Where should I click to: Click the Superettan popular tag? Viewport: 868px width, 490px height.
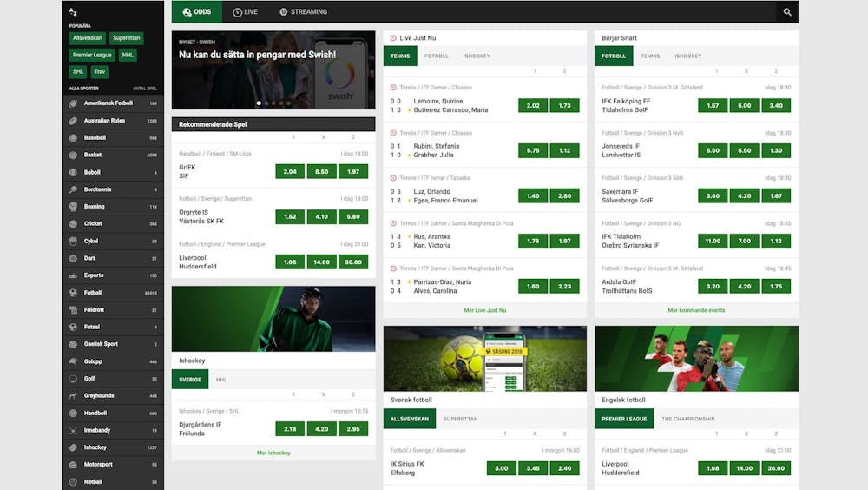(126, 38)
